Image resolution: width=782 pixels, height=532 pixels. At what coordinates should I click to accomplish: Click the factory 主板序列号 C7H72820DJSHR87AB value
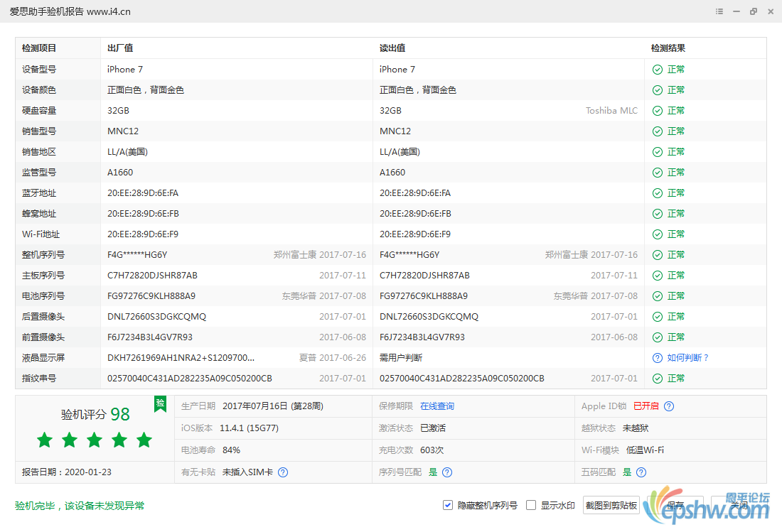[x=152, y=276]
